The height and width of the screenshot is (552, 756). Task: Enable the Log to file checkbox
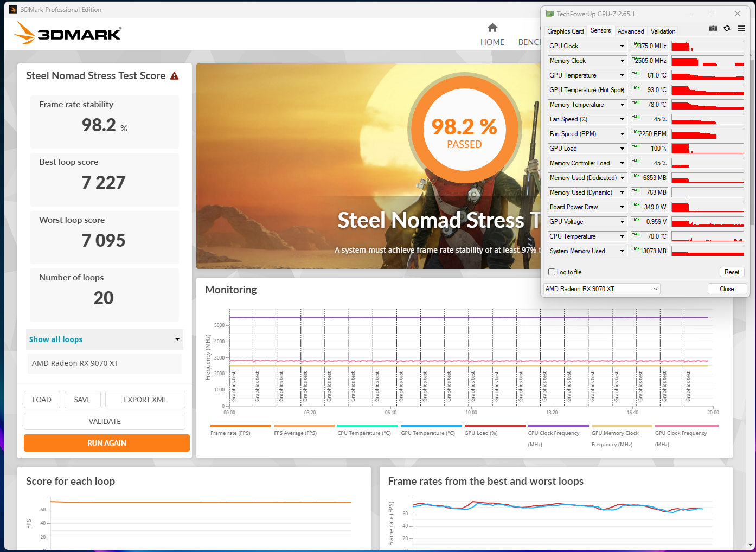coord(552,272)
